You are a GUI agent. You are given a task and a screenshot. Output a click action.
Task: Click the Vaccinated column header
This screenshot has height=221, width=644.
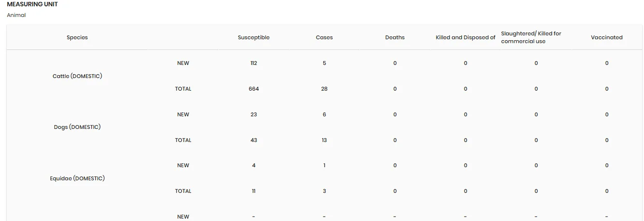(x=607, y=37)
